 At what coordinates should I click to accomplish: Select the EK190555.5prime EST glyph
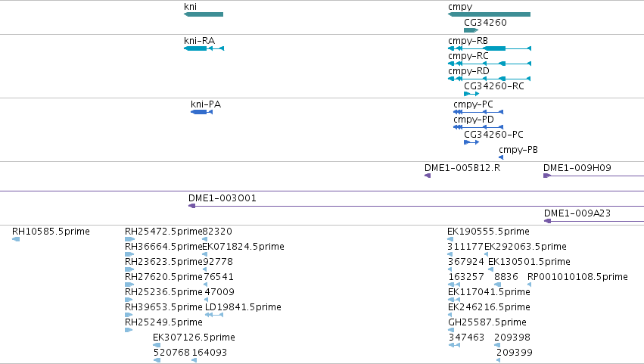[x=450, y=239]
